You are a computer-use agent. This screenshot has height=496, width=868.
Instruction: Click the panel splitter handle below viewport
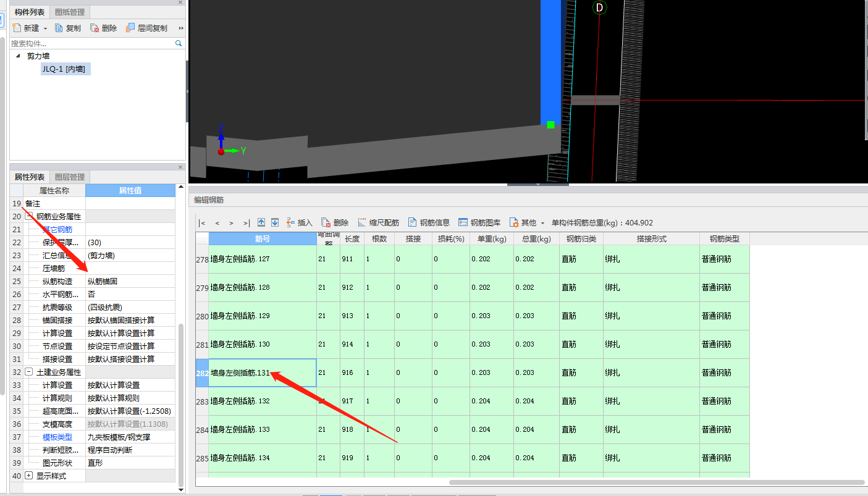click(x=538, y=184)
